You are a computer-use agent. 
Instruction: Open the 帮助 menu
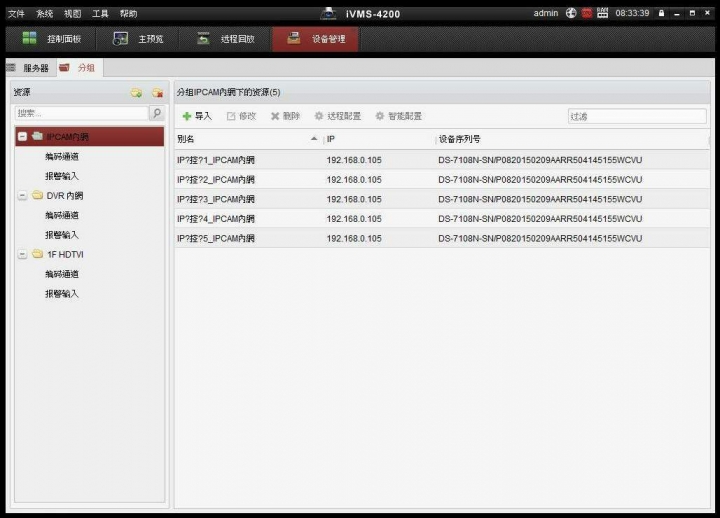(x=129, y=13)
